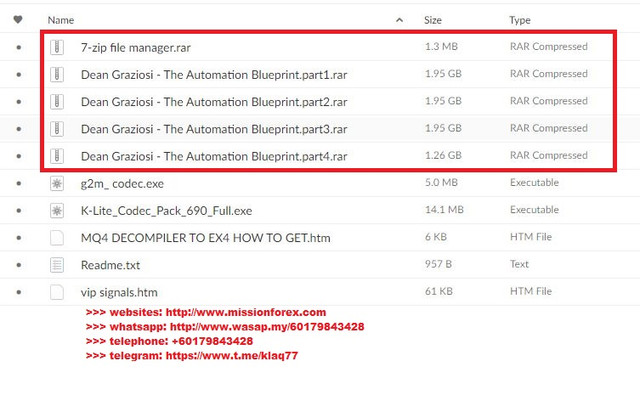Viewport: 640px width, 411px height.
Task: Toggle favorite dot for g2m_ codec.exe
Action: 18,183
